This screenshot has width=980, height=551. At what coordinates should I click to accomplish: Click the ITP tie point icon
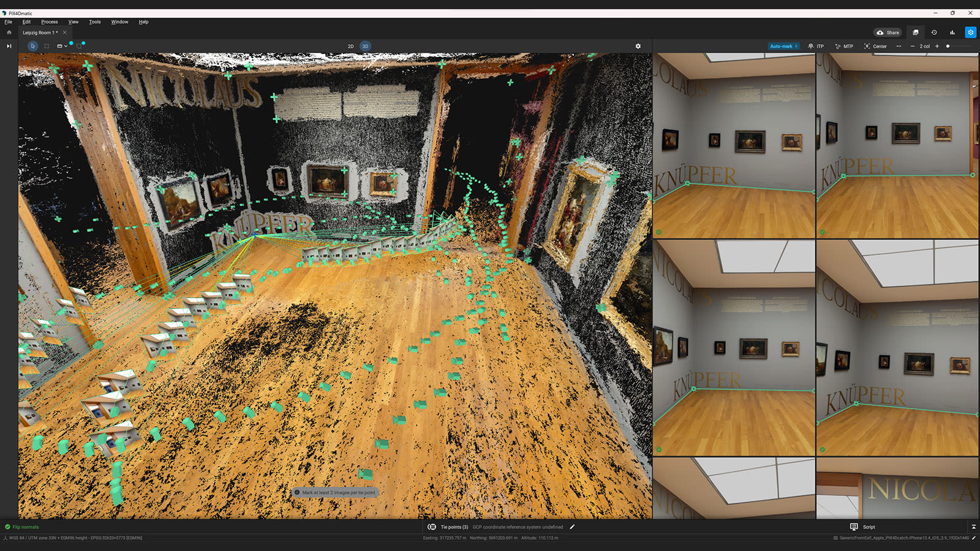click(x=811, y=46)
